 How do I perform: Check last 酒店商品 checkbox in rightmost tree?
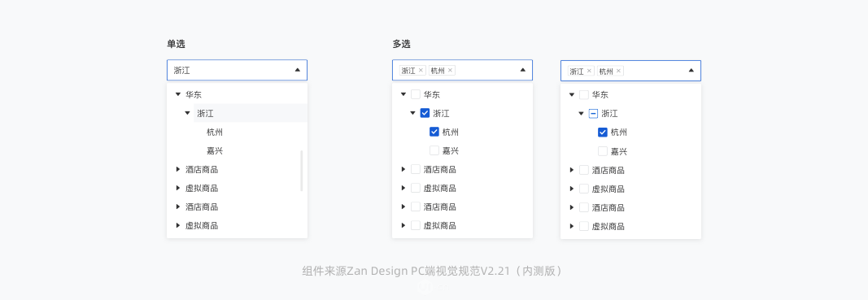click(583, 207)
